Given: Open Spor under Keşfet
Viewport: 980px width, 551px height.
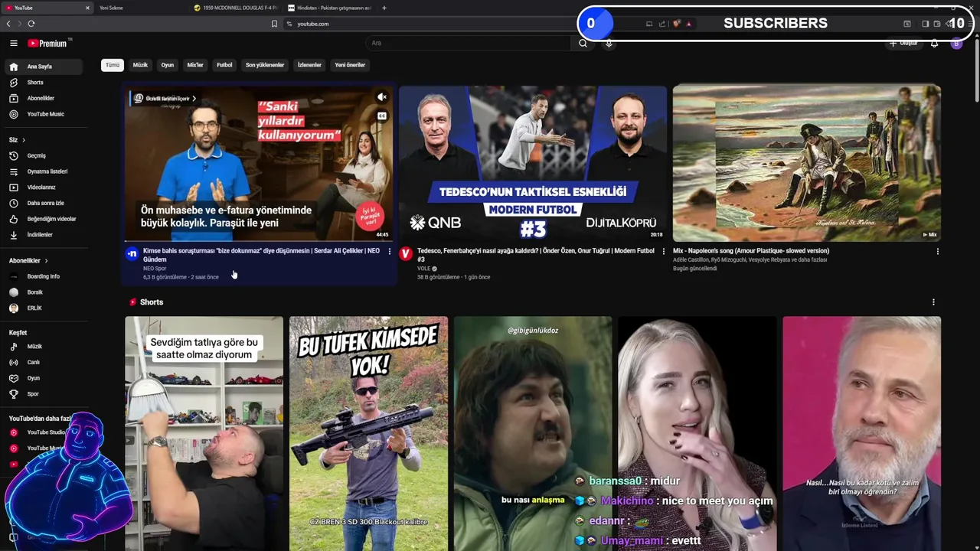Looking at the screenshot, I should click(44, 394).
